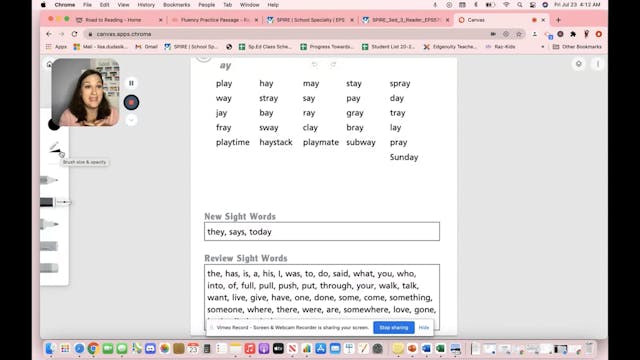This screenshot has width=640, height=360.
Task: Open Apps bookmarks shortcut
Action: (56, 47)
